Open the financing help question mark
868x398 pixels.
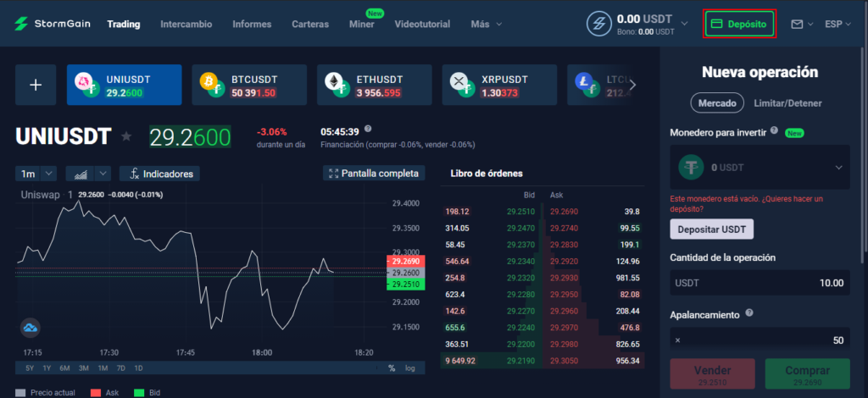[x=368, y=129]
